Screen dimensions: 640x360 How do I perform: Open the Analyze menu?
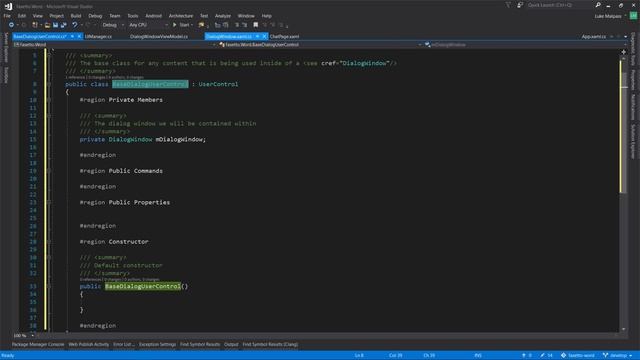[x=222, y=16]
